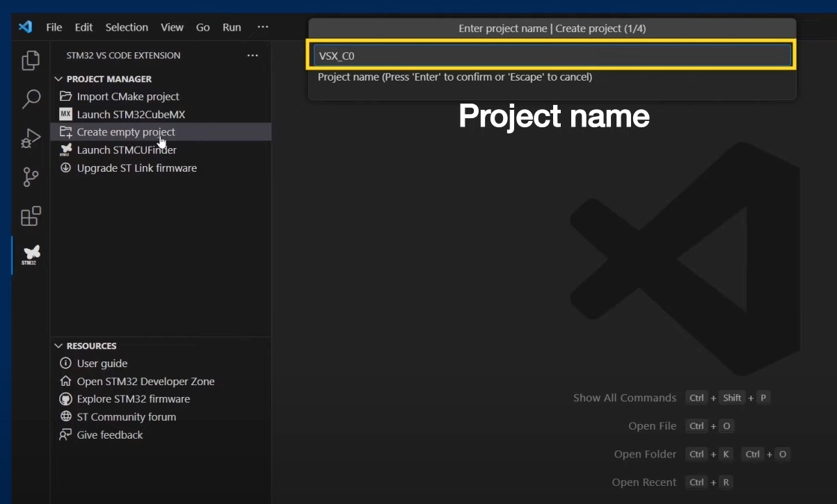
Task: Click the Import CMake project folder icon
Action: (x=65, y=97)
